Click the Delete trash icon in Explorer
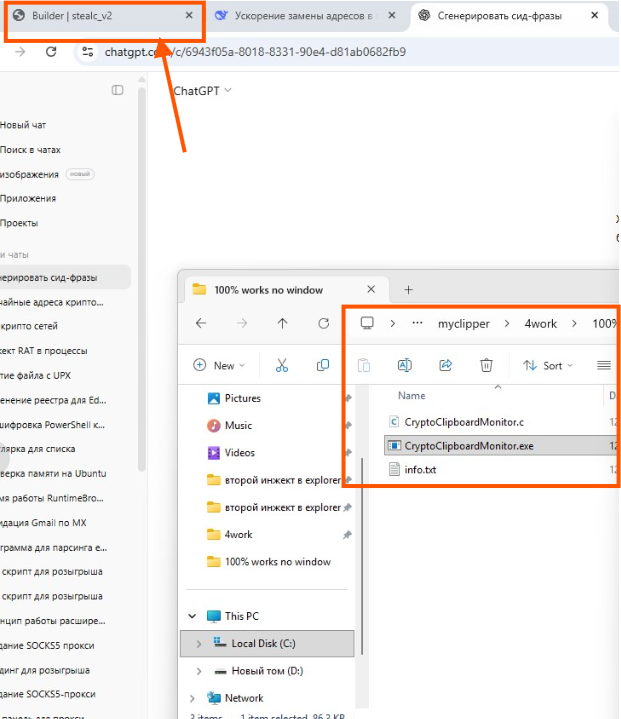621x719 pixels. (486, 365)
